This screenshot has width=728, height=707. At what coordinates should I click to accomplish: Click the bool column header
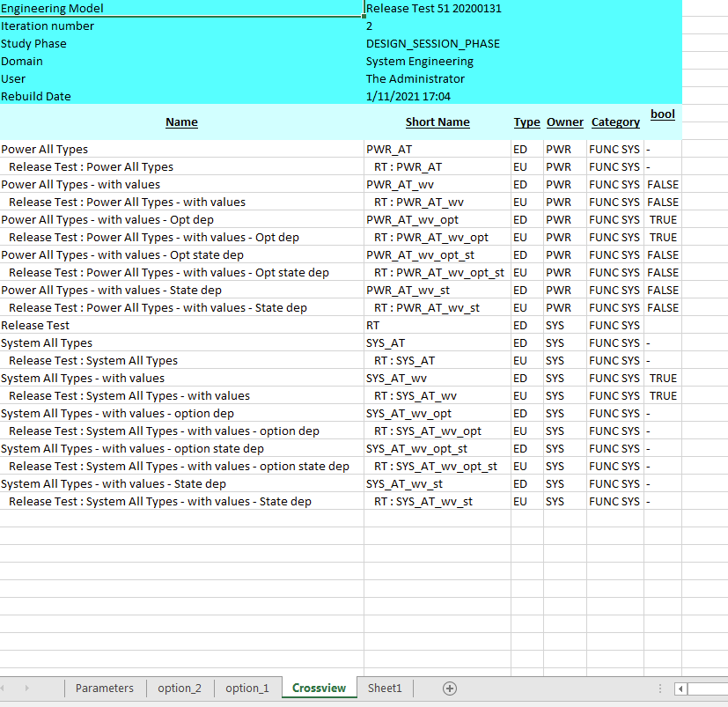pos(662,114)
